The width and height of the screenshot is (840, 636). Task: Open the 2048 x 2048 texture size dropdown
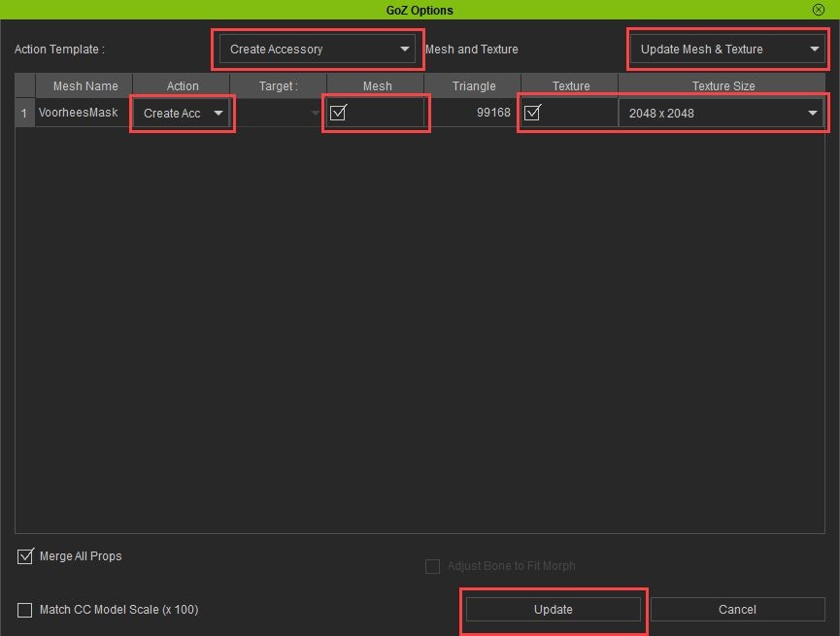pyautogui.click(x=722, y=114)
